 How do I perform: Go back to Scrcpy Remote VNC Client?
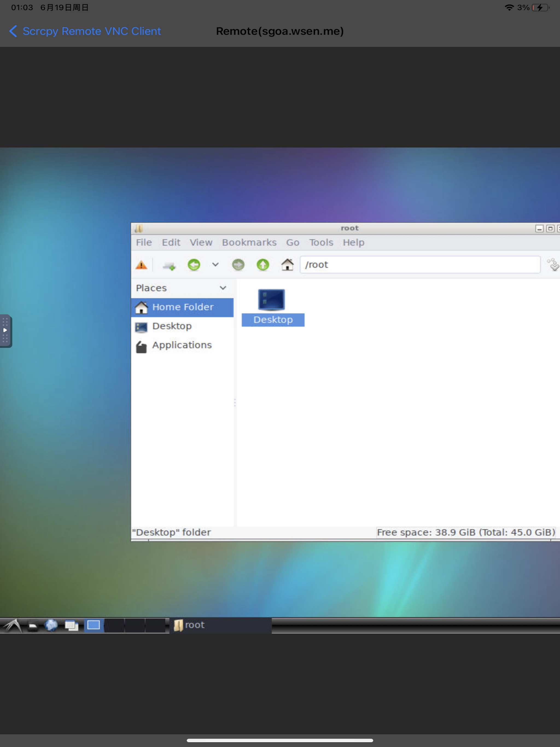(x=85, y=31)
